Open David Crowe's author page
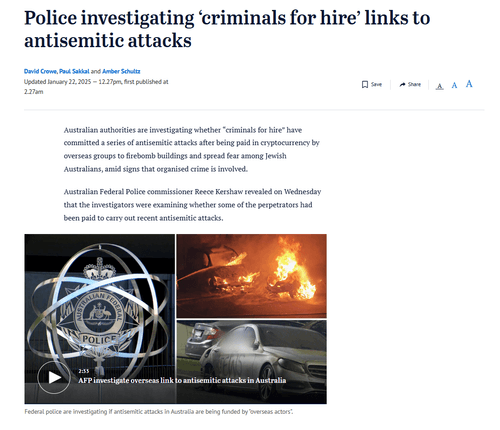Viewport: 500px width, 430px height. 40,71
